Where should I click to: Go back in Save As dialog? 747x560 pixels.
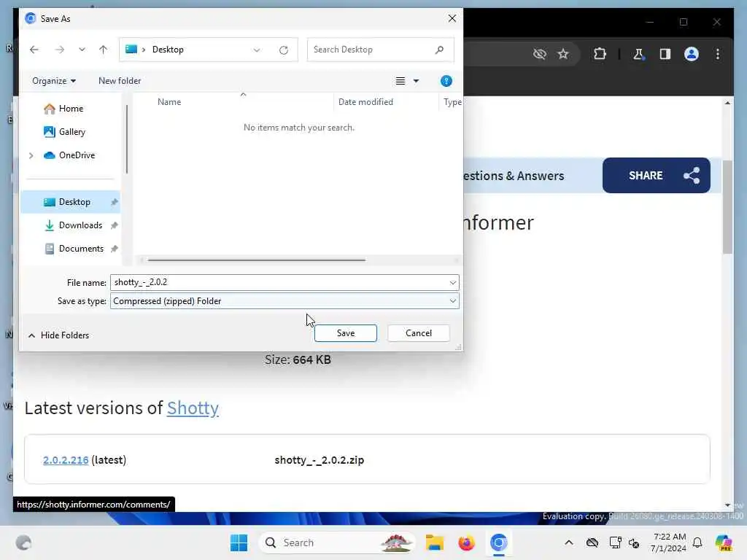click(x=34, y=50)
